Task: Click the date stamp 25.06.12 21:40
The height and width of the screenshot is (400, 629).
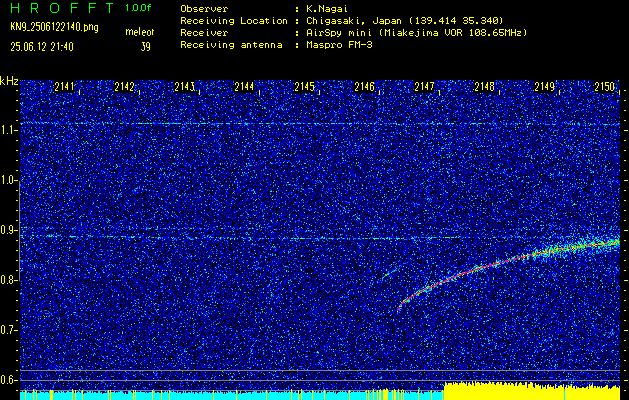Action: [42, 47]
